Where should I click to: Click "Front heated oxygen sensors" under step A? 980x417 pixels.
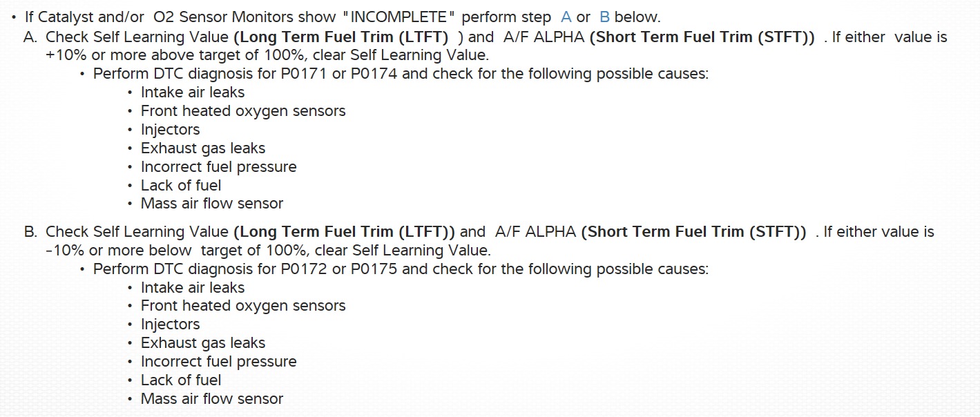pos(243,111)
